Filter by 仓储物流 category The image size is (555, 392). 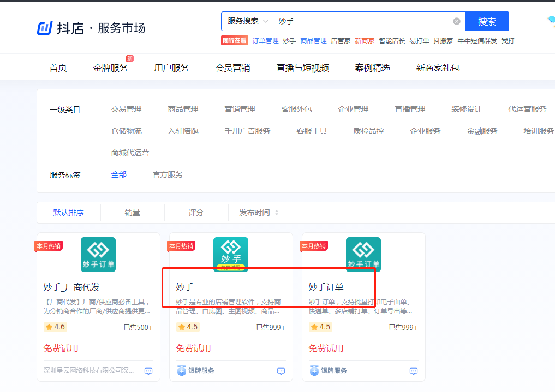(x=127, y=131)
